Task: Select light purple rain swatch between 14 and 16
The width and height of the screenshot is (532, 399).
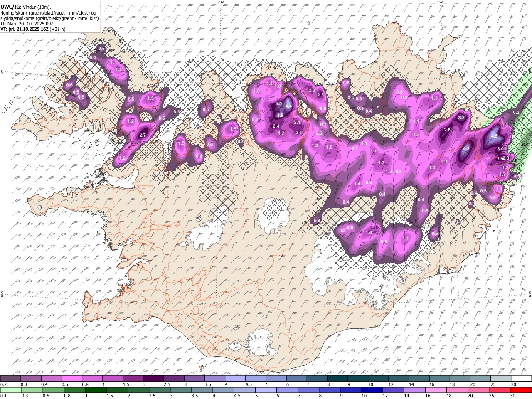Action: point(414,390)
